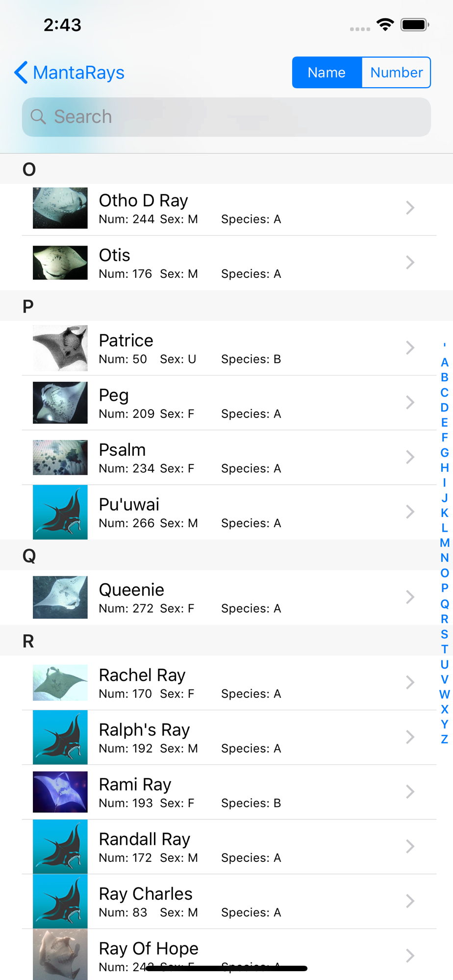This screenshot has width=453, height=980.
Task: Open Ray Charles disclosure chevron
Action: point(410,901)
